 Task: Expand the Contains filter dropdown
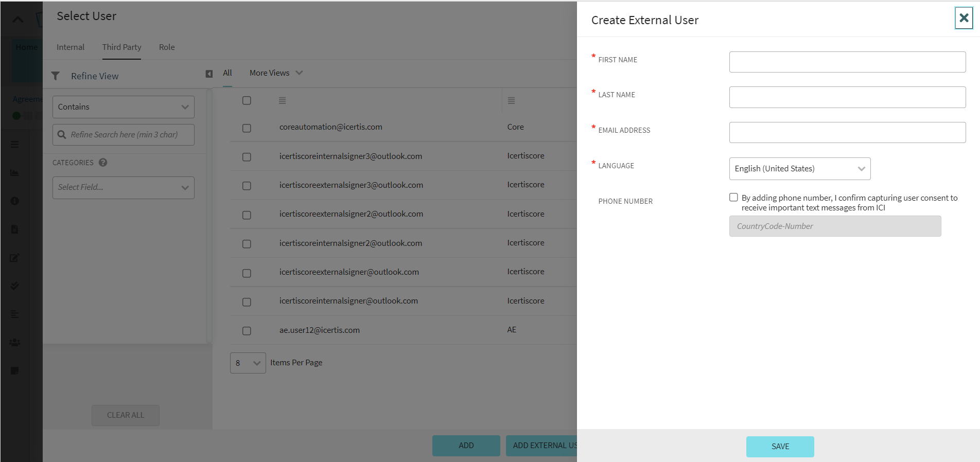click(124, 107)
